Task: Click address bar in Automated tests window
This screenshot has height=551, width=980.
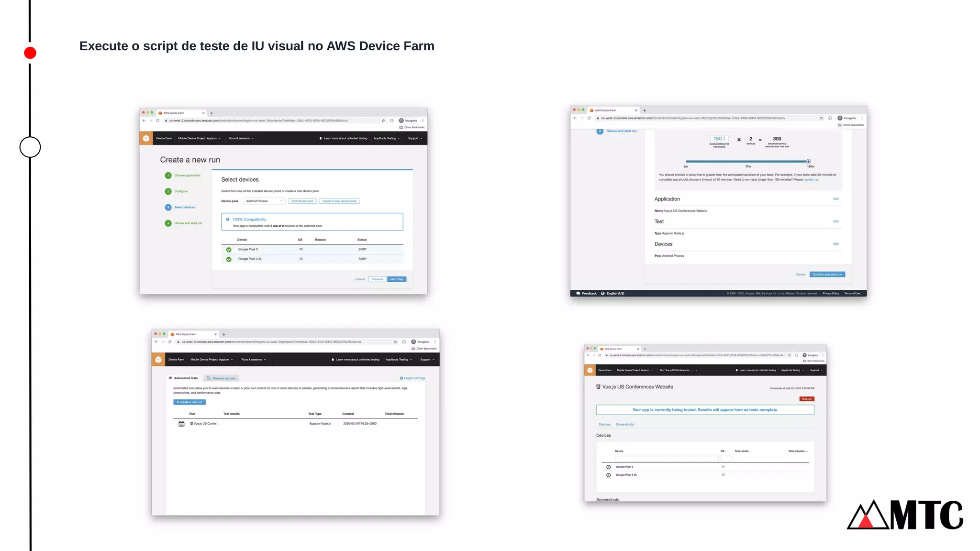Action: (x=287, y=342)
